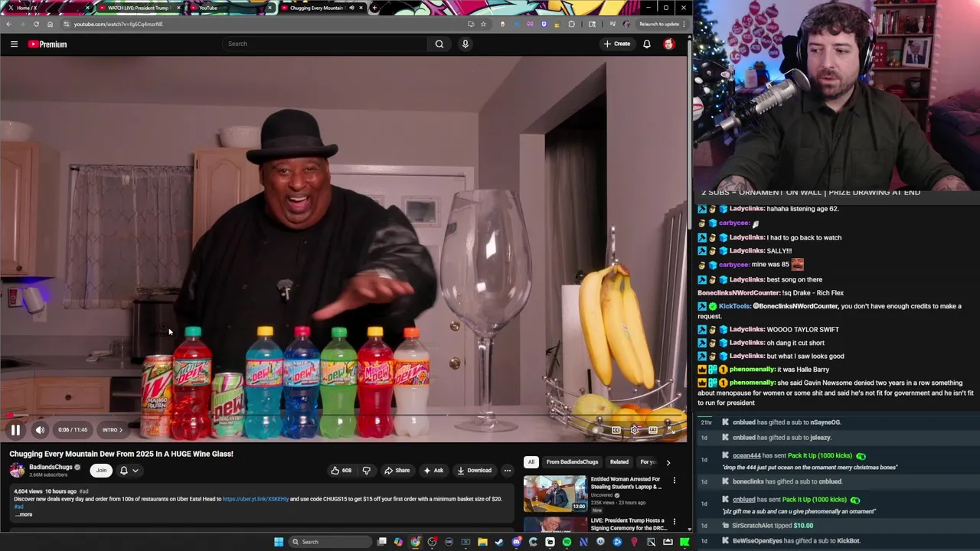Open browser home page icon
The image size is (980, 551).
coord(50,24)
